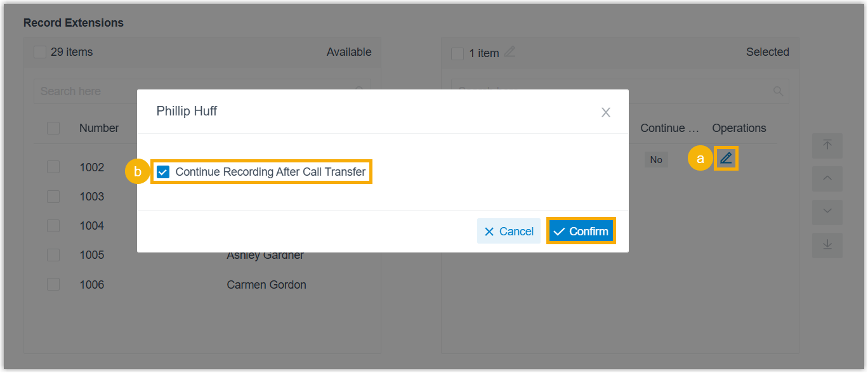Screen dimensions: 868x373
Task: Click the move up chevron button
Action: tap(827, 178)
